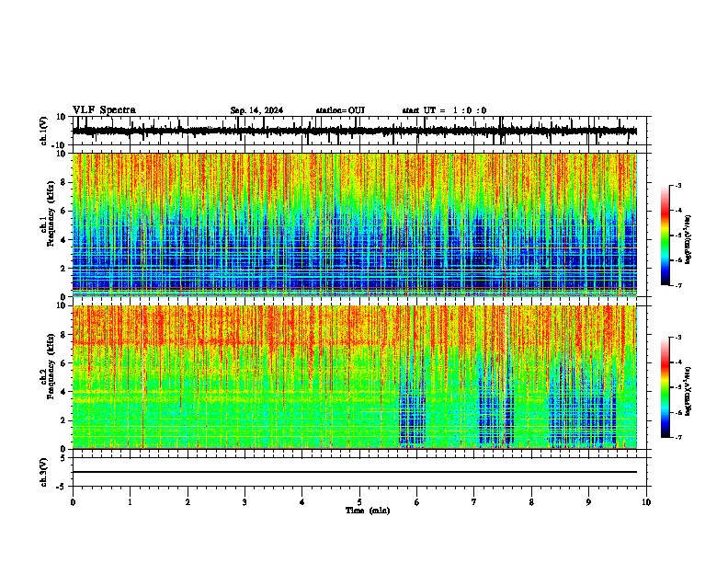Viewport: 728px width, 563px height.
Task: Click the ch.1 voltage waveform trace
Action: pyautogui.click(x=355, y=131)
